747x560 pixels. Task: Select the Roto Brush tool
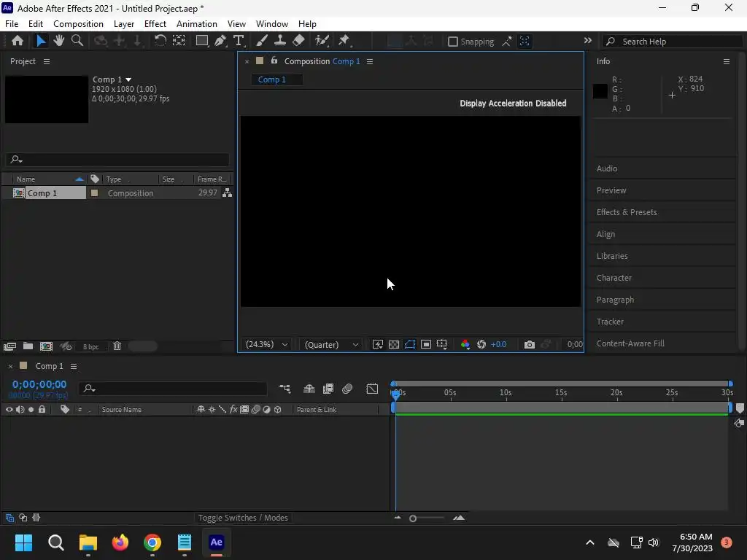(322, 41)
